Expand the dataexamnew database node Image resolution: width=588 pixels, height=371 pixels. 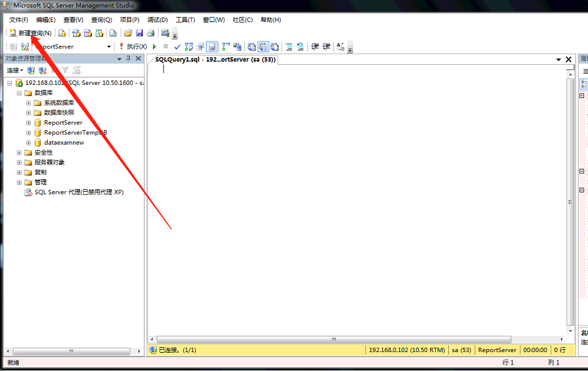coord(28,143)
